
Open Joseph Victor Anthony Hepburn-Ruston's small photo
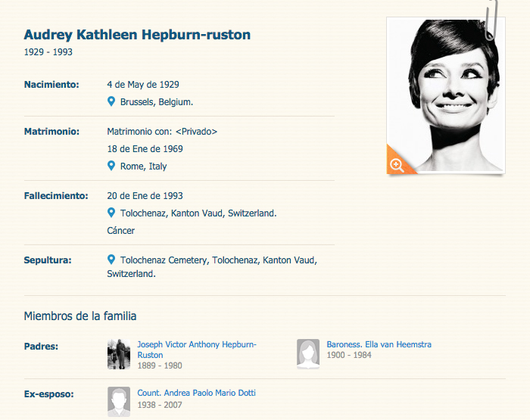[119, 353]
